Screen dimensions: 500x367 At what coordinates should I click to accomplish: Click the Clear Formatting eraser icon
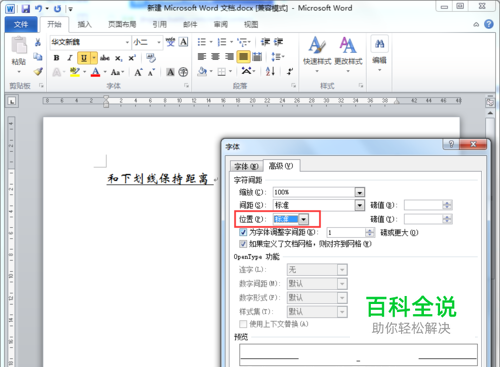pyautogui.click(x=151, y=58)
